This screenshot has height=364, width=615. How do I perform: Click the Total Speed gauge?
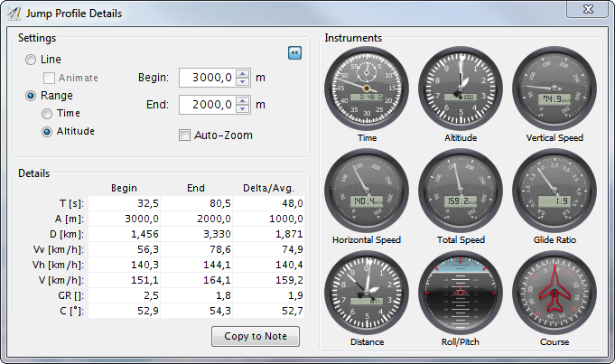click(x=461, y=191)
